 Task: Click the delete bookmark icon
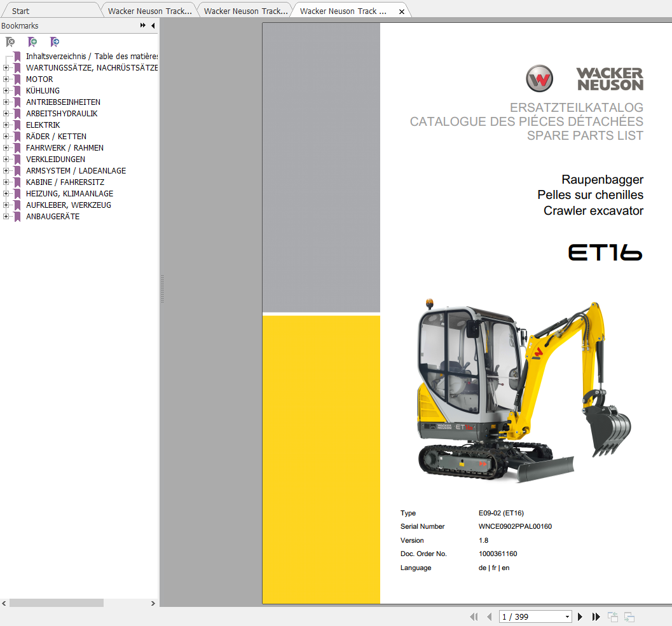10,42
